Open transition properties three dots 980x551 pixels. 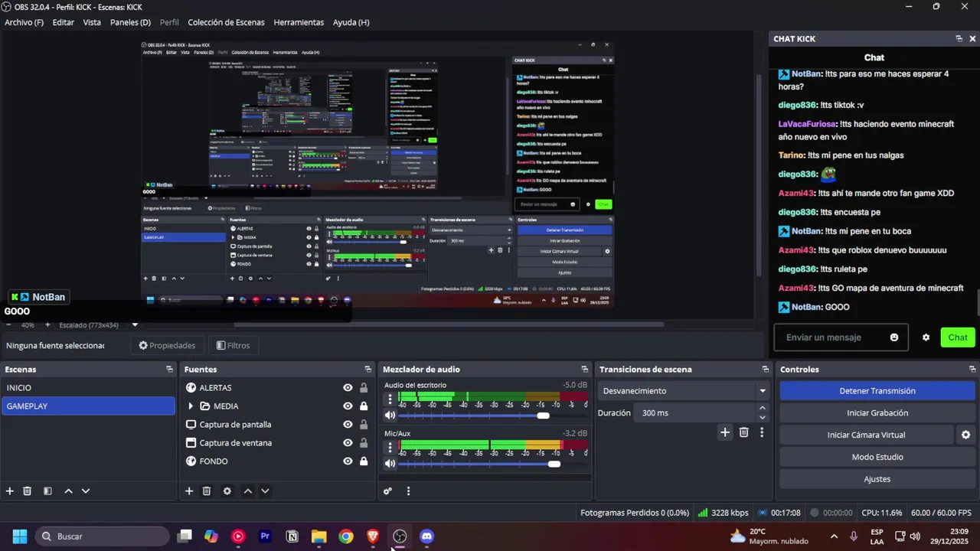point(761,432)
